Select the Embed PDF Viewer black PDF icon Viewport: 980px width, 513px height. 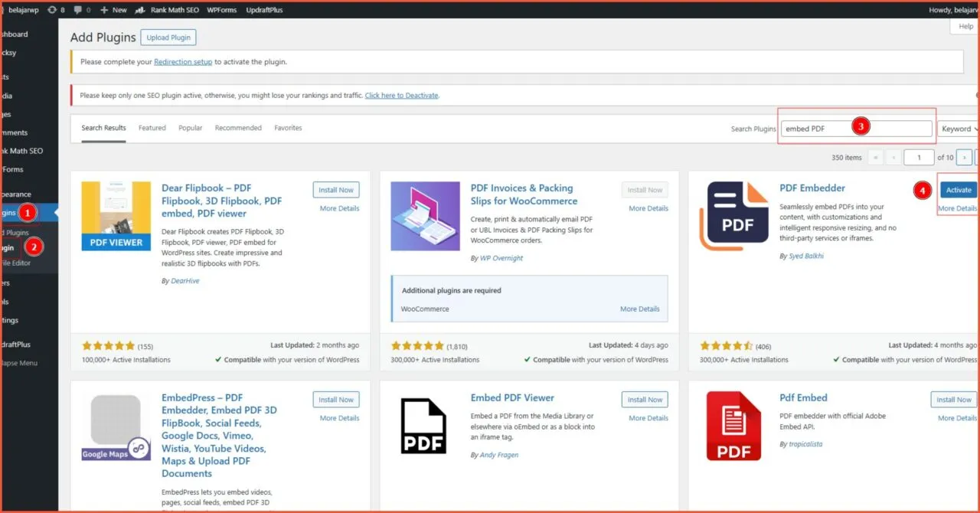tap(423, 426)
